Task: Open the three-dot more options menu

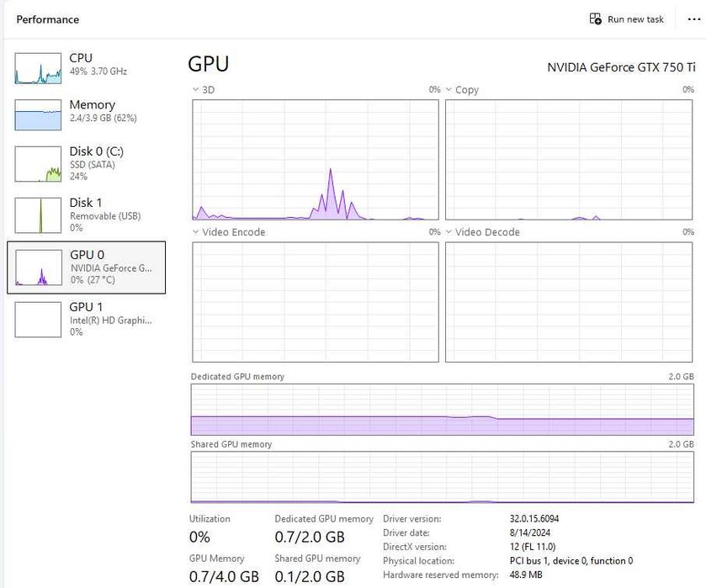Action: coord(694,19)
